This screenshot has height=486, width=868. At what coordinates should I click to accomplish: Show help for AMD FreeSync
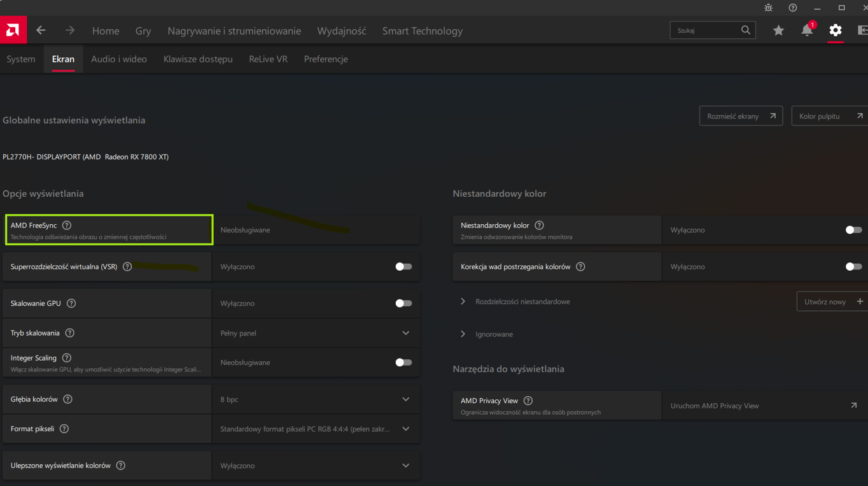pyautogui.click(x=67, y=225)
